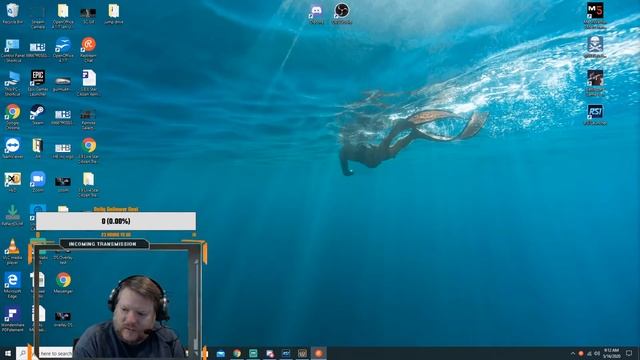Open network settings from system tray
Viewport: 640px width, 360px height.
(589, 353)
